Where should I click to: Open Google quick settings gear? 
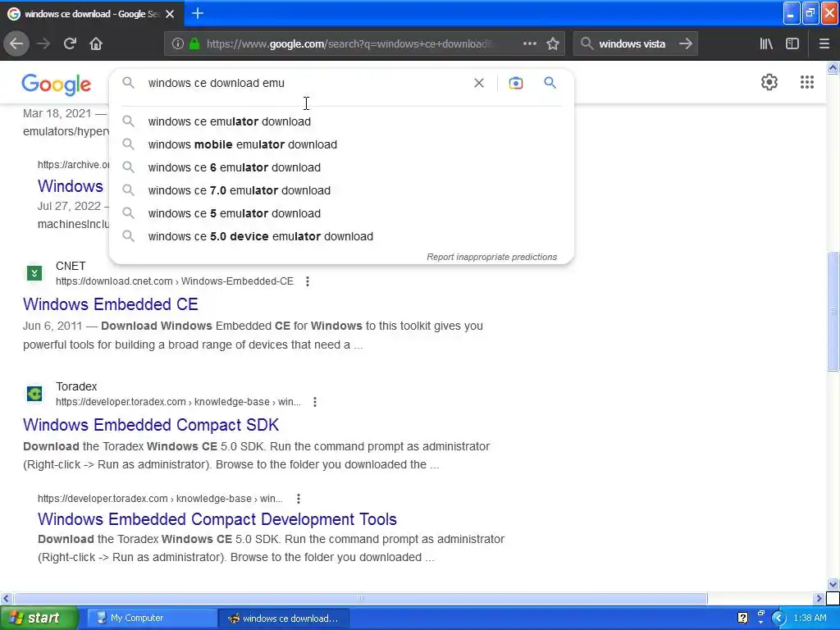[769, 82]
